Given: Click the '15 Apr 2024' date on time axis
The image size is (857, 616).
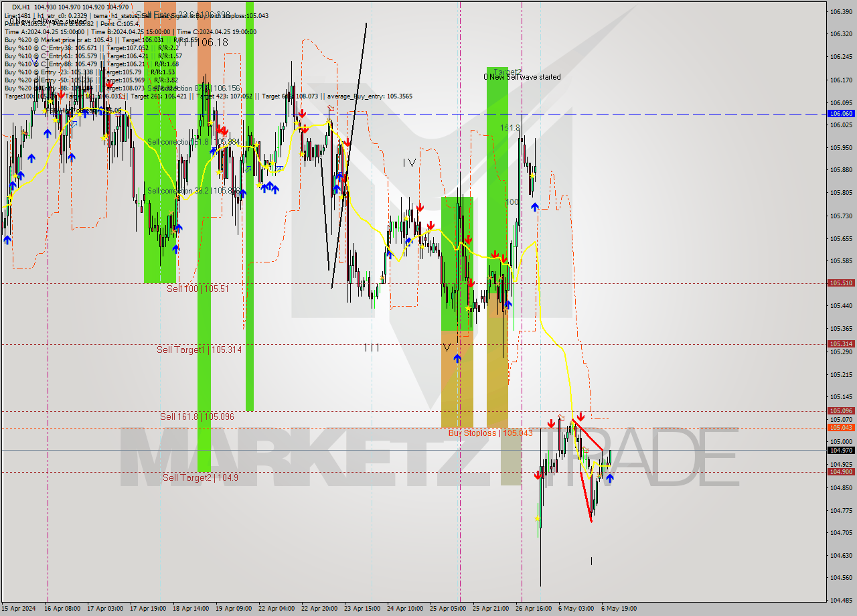Looking at the screenshot, I should click(19, 609).
